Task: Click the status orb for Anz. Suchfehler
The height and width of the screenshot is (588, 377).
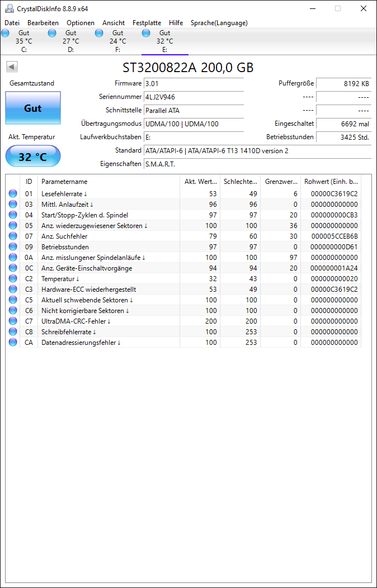Action: coord(13,236)
